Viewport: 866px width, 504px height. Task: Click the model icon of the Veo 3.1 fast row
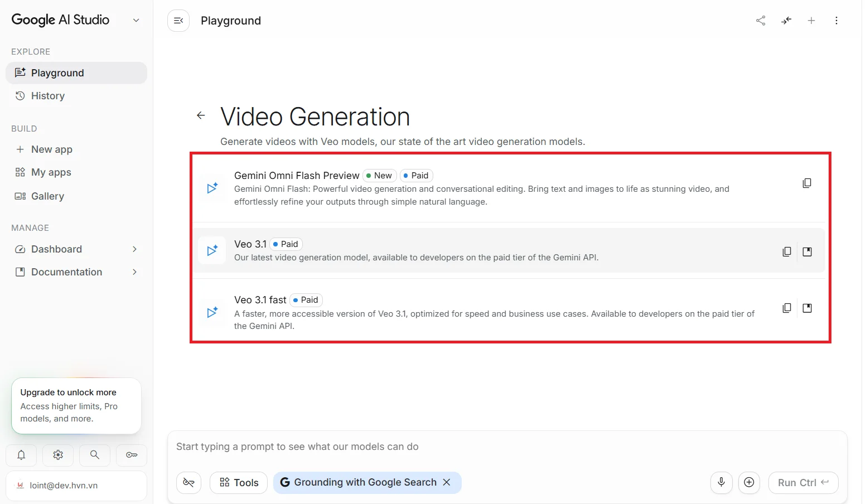coord(212,312)
